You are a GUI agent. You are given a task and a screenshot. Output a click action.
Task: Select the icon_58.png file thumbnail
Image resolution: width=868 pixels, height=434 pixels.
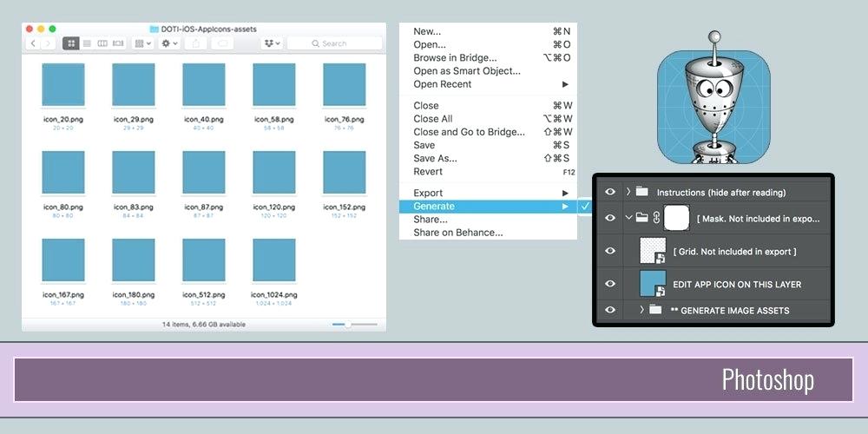(x=274, y=84)
